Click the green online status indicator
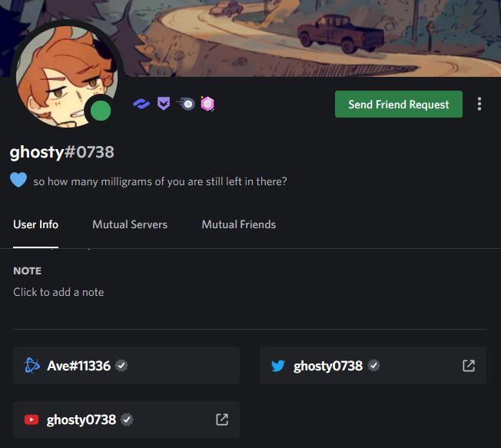This screenshot has width=501, height=448. pos(101,111)
